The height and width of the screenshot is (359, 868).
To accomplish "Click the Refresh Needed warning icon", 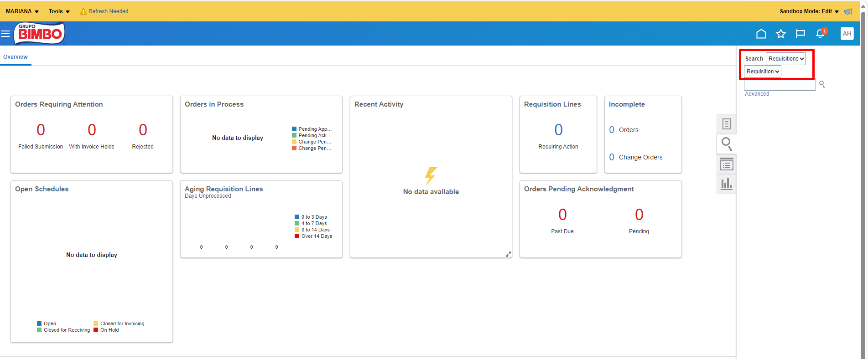I will pyautogui.click(x=83, y=11).
